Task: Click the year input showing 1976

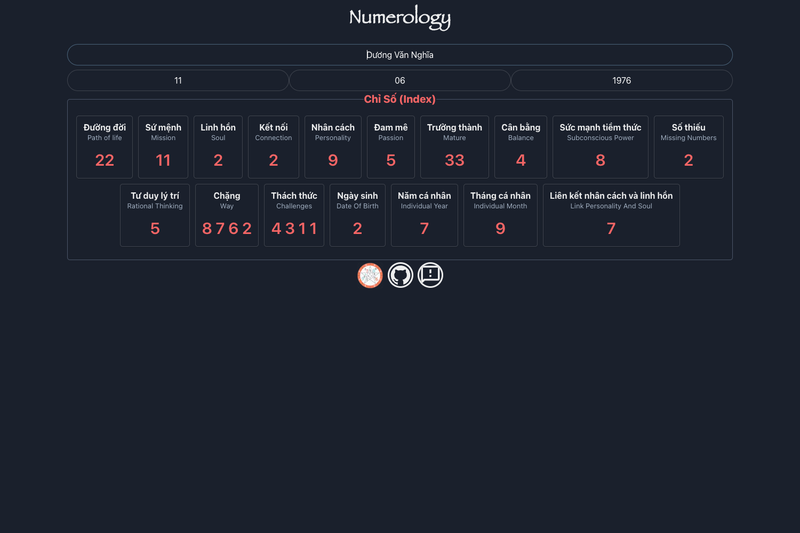Action: (x=621, y=81)
